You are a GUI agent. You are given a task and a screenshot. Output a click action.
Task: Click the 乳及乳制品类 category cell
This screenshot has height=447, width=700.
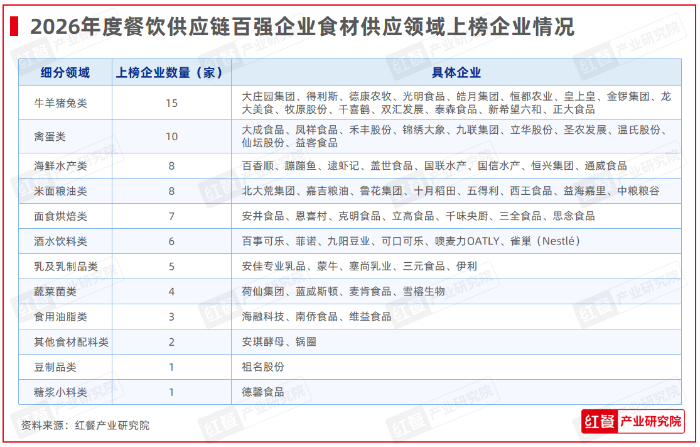tap(67, 267)
